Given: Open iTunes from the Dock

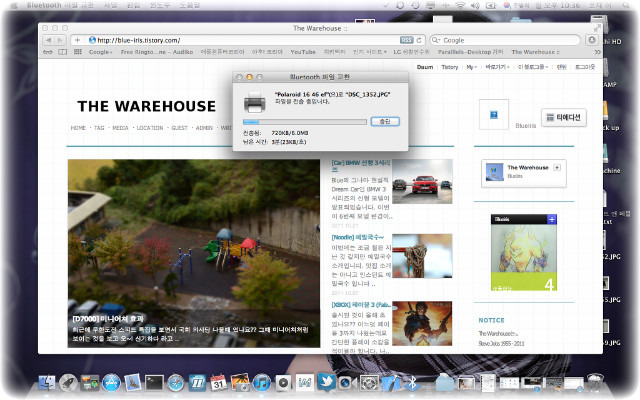Looking at the screenshot, I should point(262,383).
